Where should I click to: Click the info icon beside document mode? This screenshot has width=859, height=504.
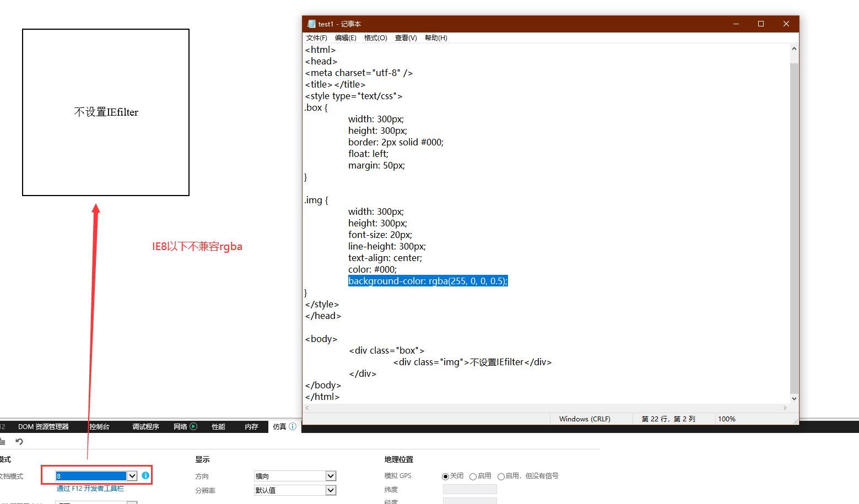(x=145, y=475)
